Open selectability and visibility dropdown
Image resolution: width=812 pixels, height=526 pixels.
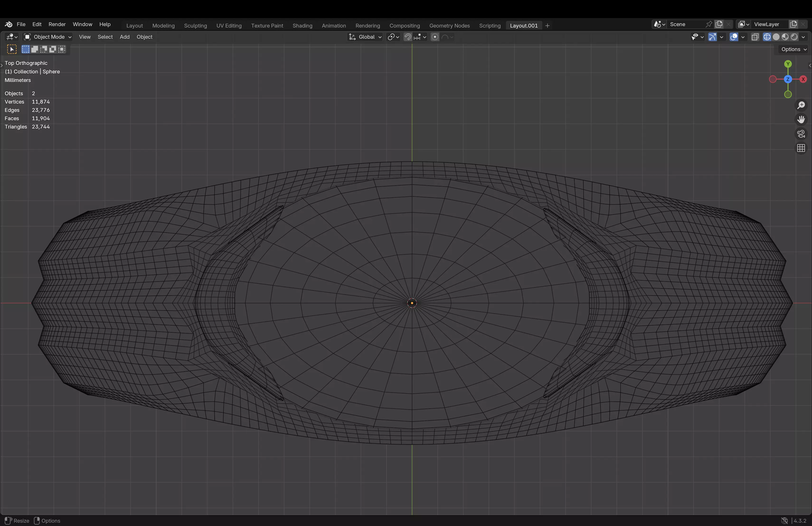pyautogui.click(x=697, y=37)
